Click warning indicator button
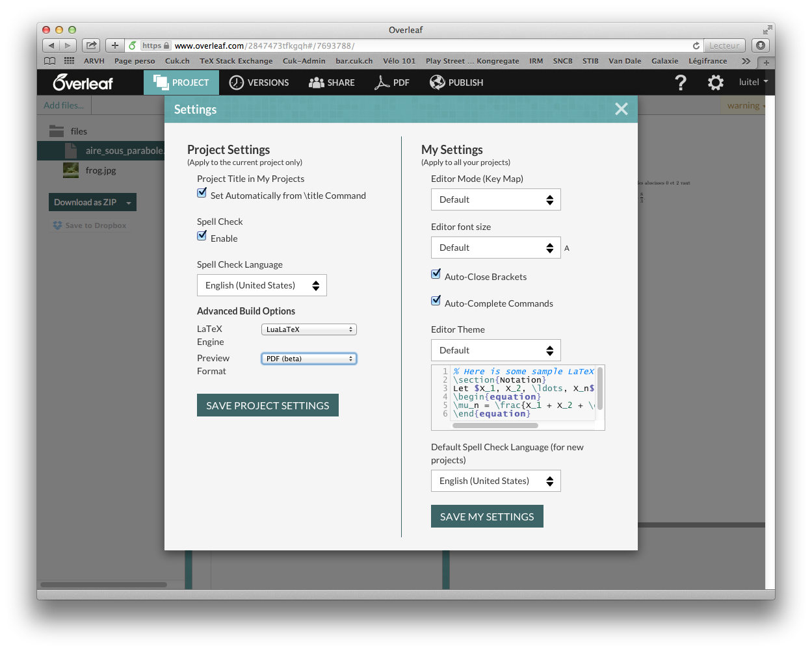Viewport: 812px width, 651px height. [x=744, y=105]
